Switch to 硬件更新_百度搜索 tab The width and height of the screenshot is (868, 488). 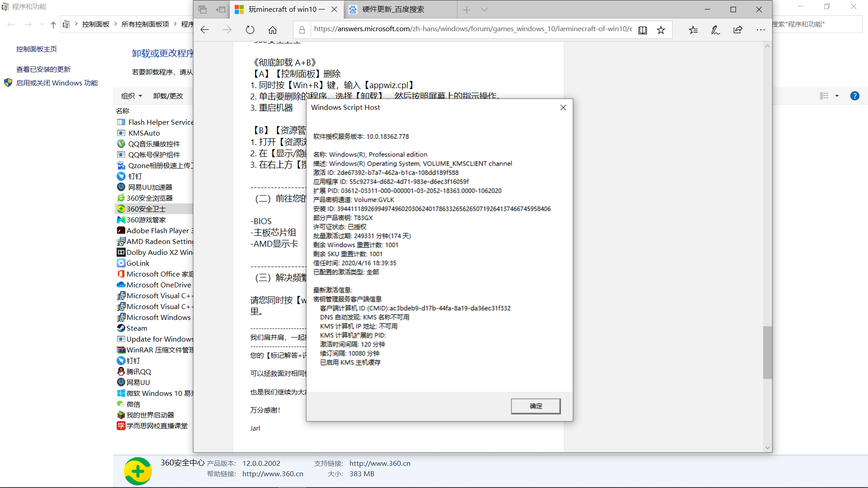[x=400, y=9]
